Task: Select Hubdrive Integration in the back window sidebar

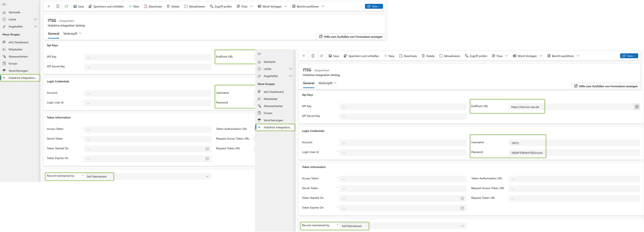Action: tap(20, 78)
